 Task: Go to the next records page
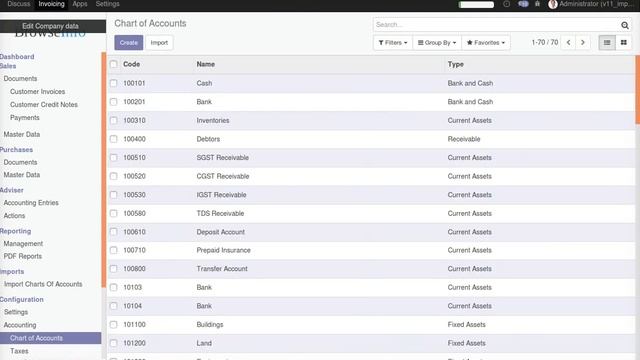582,42
